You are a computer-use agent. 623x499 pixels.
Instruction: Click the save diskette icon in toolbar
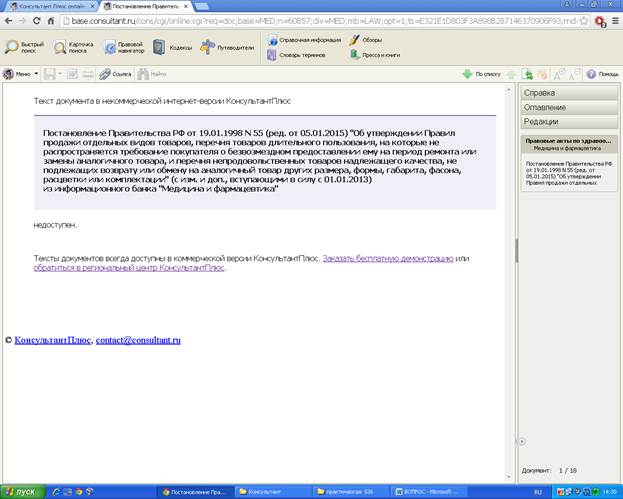[50, 74]
